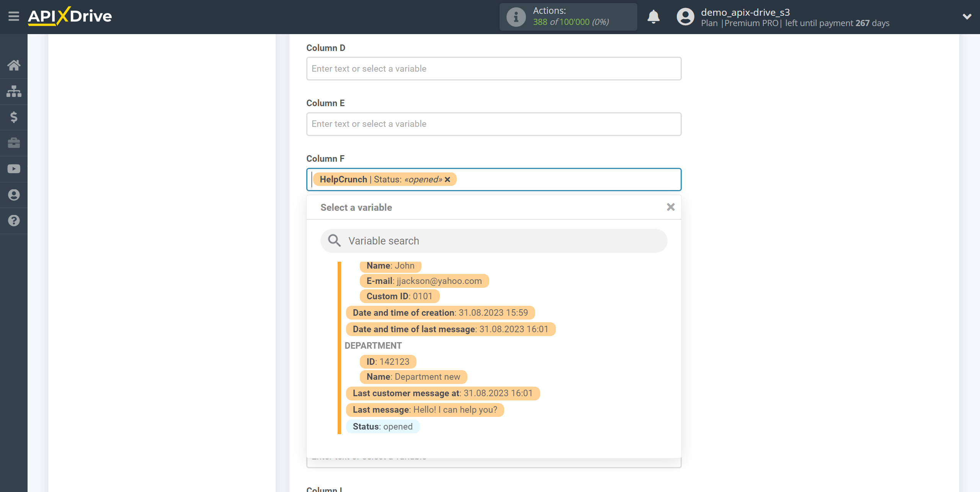Click the Column E label

(x=325, y=103)
